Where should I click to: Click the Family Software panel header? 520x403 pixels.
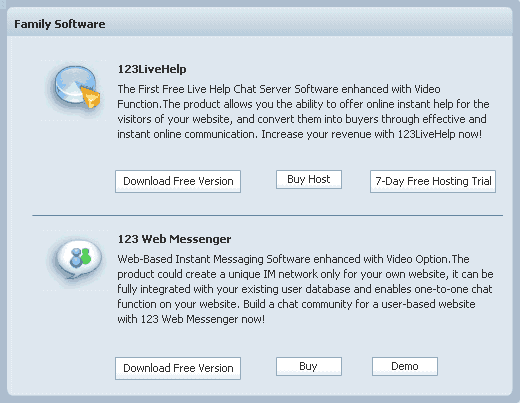[x=259, y=24]
